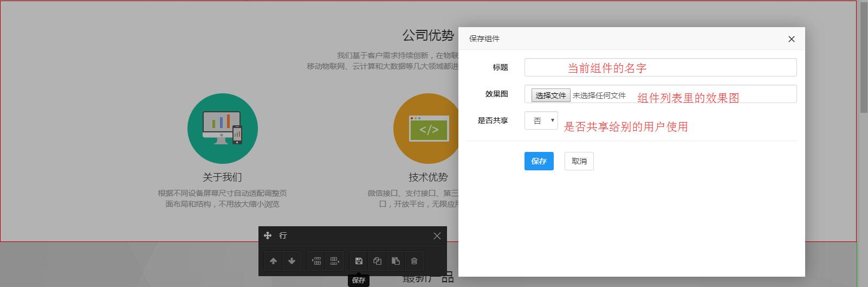The width and height of the screenshot is (868, 287).
Task: Click the move-up arrow in row toolbar
Action: (273, 261)
